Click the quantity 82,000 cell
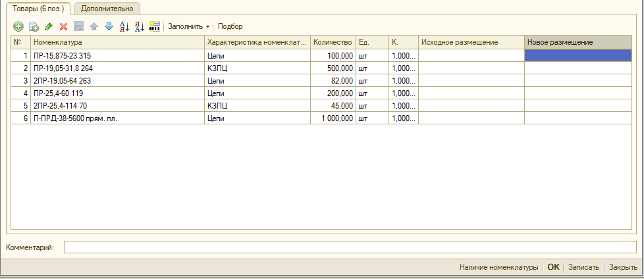Screen dimensions: 644x279 [x=333, y=81]
